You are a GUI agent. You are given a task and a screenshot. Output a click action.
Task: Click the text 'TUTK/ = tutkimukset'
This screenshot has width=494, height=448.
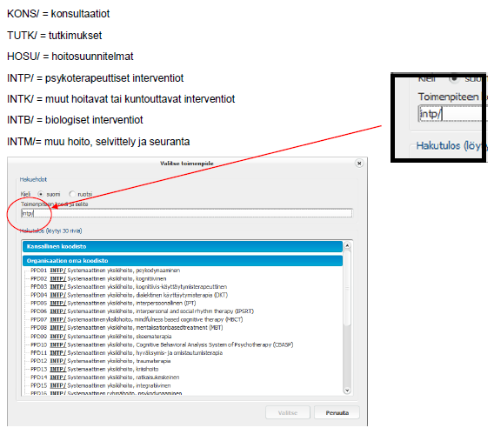click(x=55, y=36)
